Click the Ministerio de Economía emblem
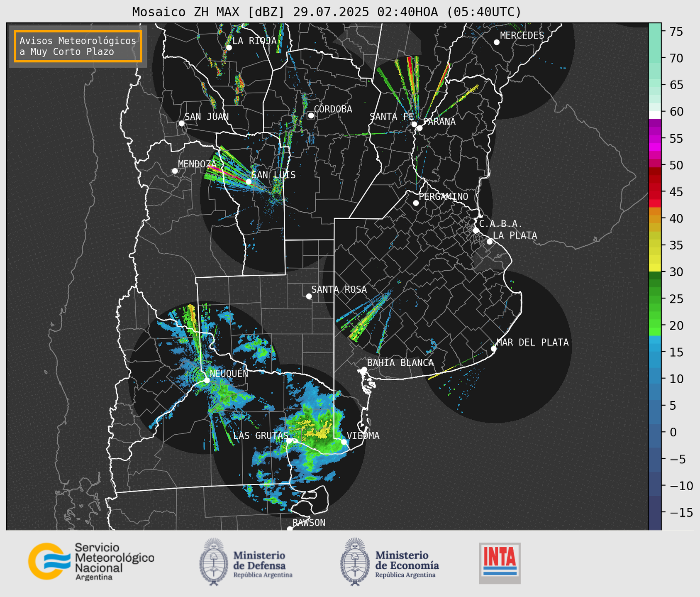 (x=355, y=562)
